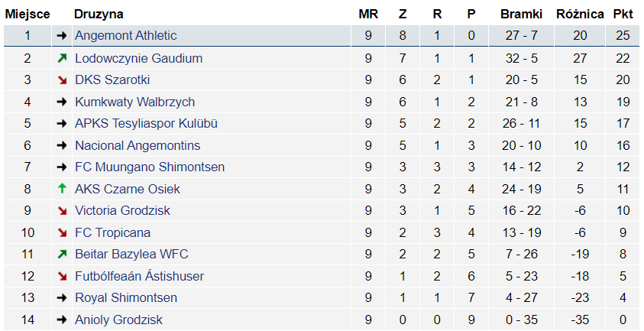Click the green arrow beside Beitar Bazylea WFC
This screenshot has width=644, height=331.
(62, 255)
